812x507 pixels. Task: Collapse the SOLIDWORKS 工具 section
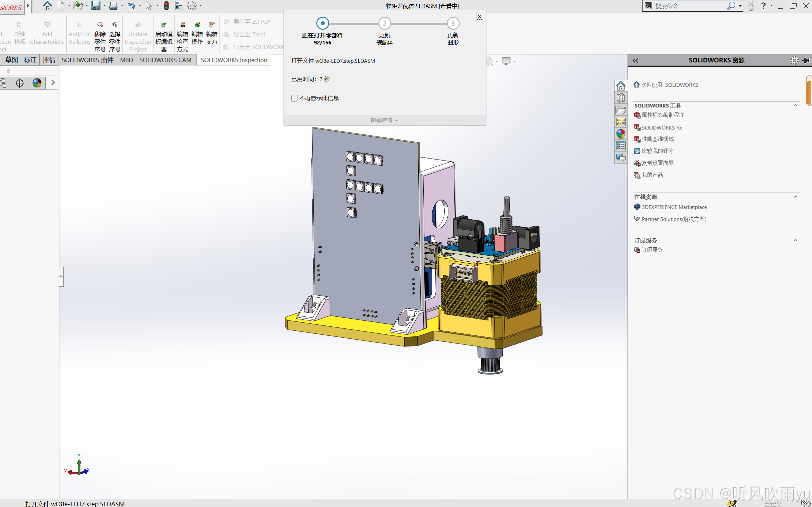click(795, 105)
